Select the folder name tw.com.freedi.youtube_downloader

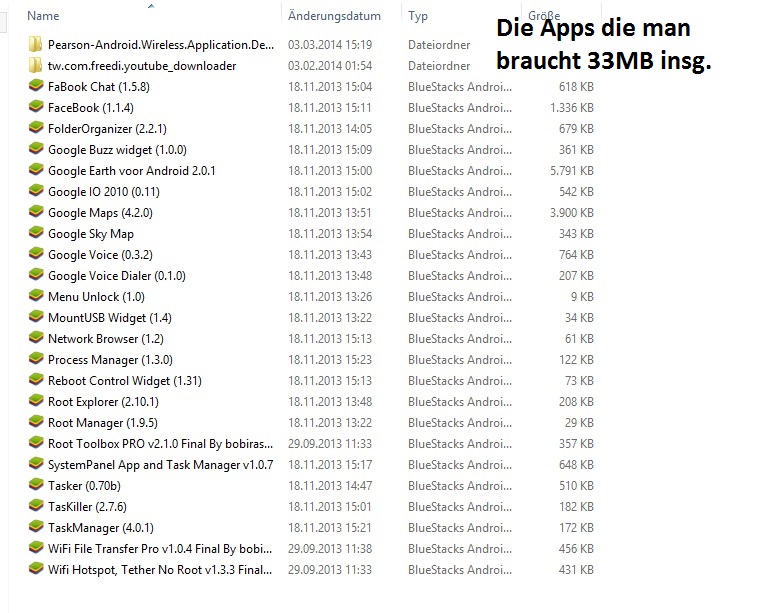point(142,66)
